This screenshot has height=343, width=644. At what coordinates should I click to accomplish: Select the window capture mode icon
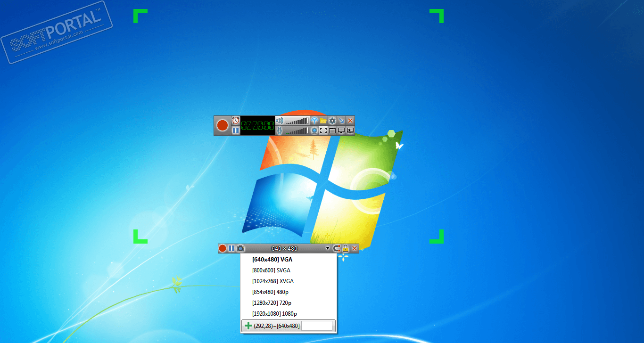[332, 131]
